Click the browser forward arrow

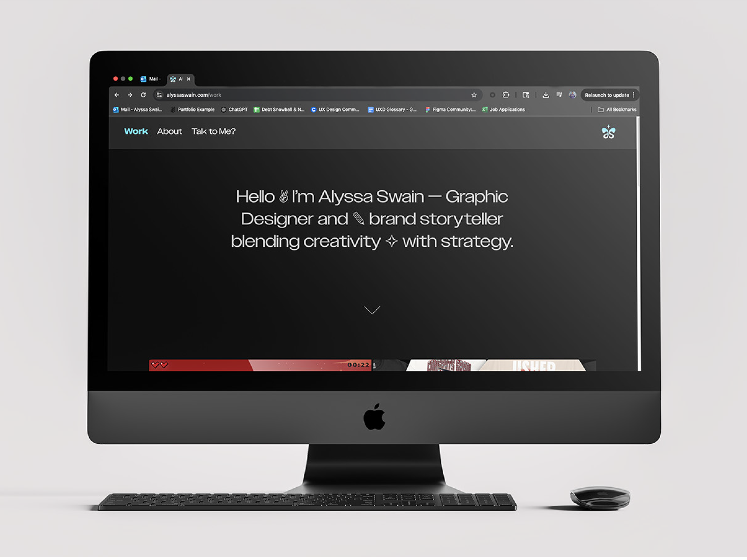pos(130,95)
